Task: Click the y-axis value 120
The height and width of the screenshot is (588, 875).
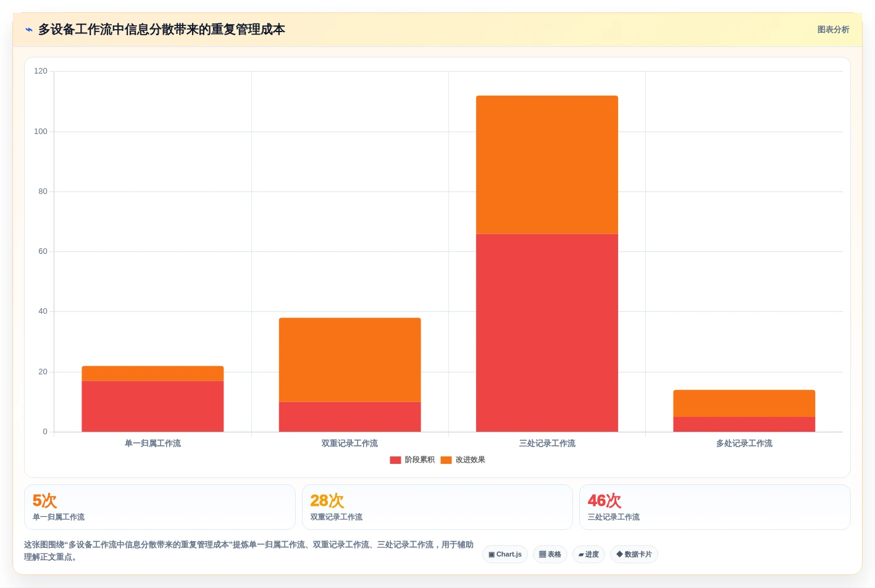Action: (41, 71)
